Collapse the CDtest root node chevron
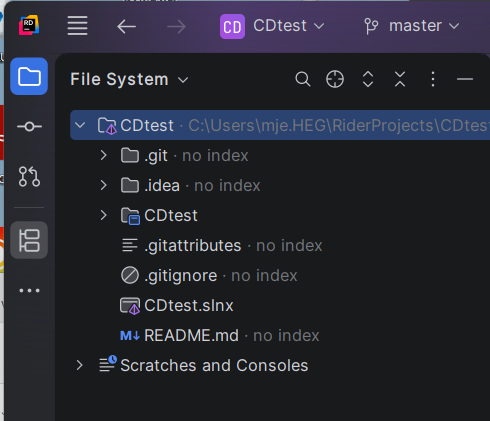Screen dimensions: 490x421 tap(80, 125)
